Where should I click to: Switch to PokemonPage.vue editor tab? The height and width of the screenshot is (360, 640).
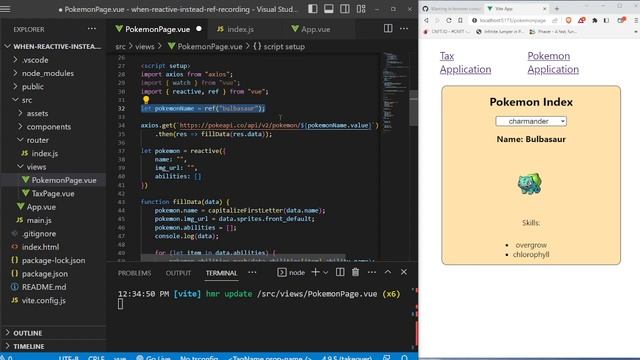(x=158, y=29)
